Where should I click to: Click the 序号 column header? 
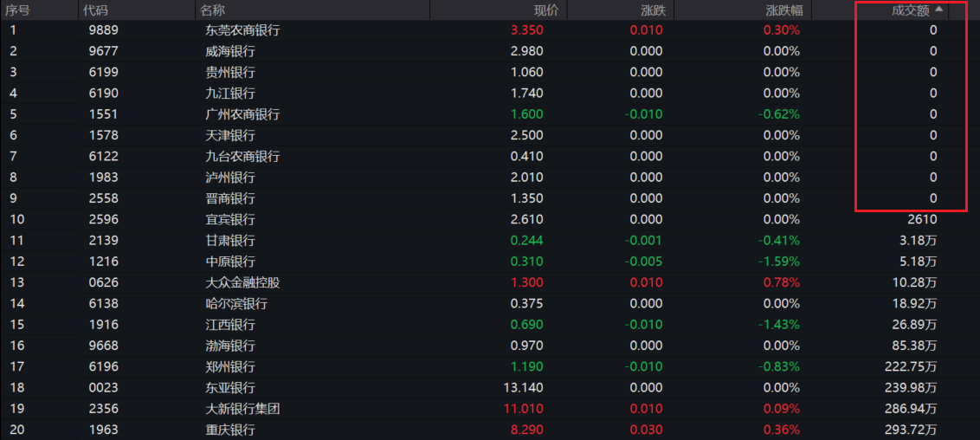[17, 10]
